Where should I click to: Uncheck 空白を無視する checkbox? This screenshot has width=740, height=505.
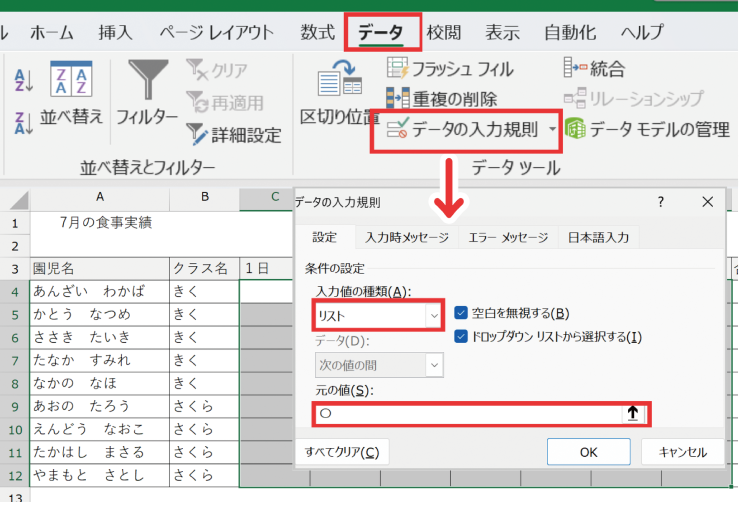pyautogui.click(x=461, y=313)
